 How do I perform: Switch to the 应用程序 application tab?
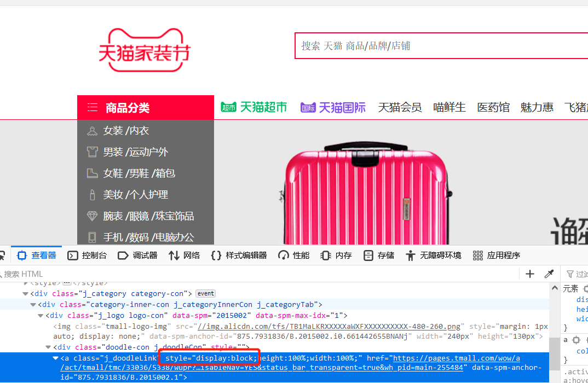pos(497,256)
